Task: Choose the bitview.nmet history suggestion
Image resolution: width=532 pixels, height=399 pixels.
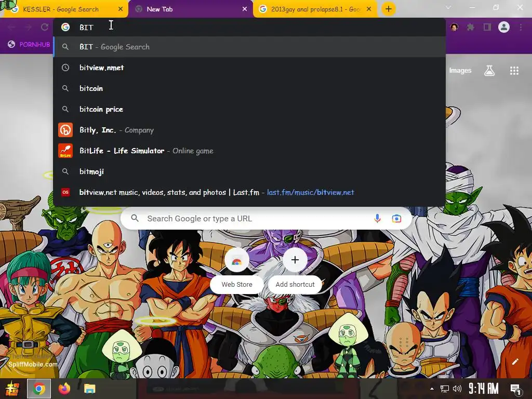Action: [249, 68]
